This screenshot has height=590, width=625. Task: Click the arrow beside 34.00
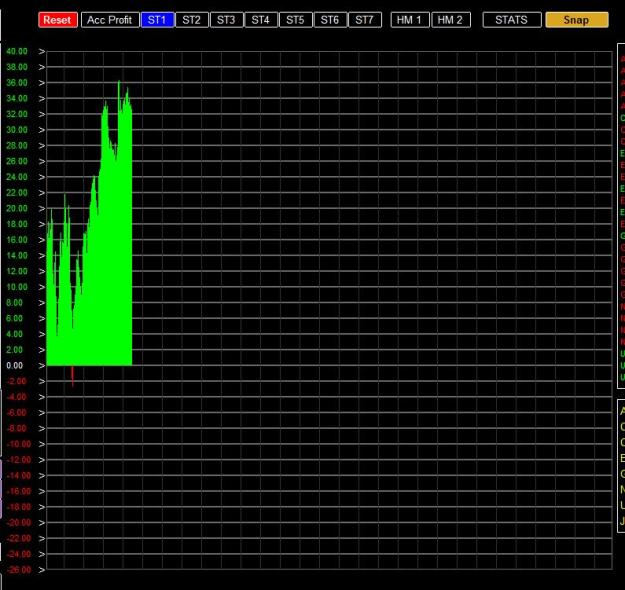pos(42,98)
